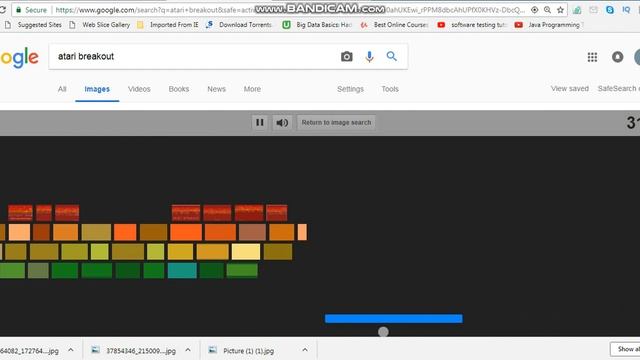The image size is (640, 360).
Task: Open search Settings menu
Action: coord(350,89)
